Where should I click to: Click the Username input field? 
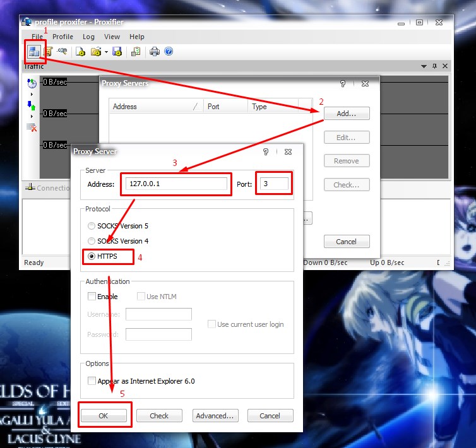point(158,314)
